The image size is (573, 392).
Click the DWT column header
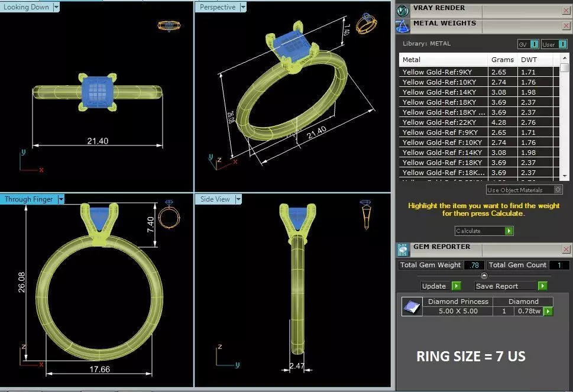[x=535, y=60]
